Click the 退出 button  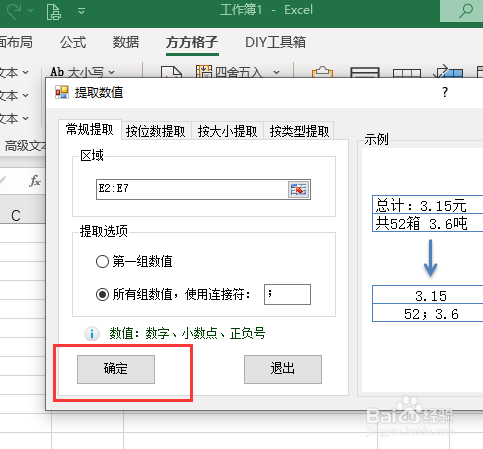click(x=283, y=369)
